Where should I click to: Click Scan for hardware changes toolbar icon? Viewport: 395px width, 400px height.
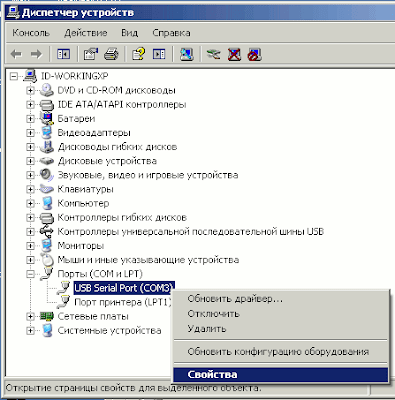[x=187, y=54]
